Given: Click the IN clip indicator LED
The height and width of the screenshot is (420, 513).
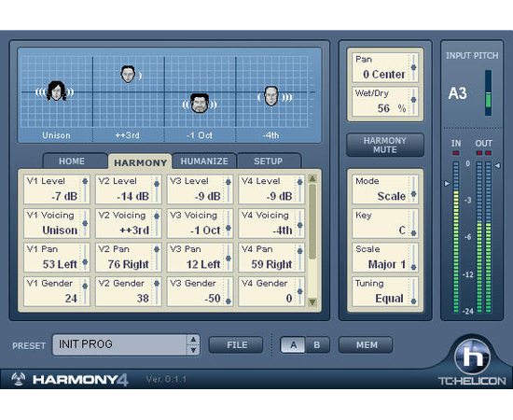Looking at the screenshot, I should click(x=456, y=153).
